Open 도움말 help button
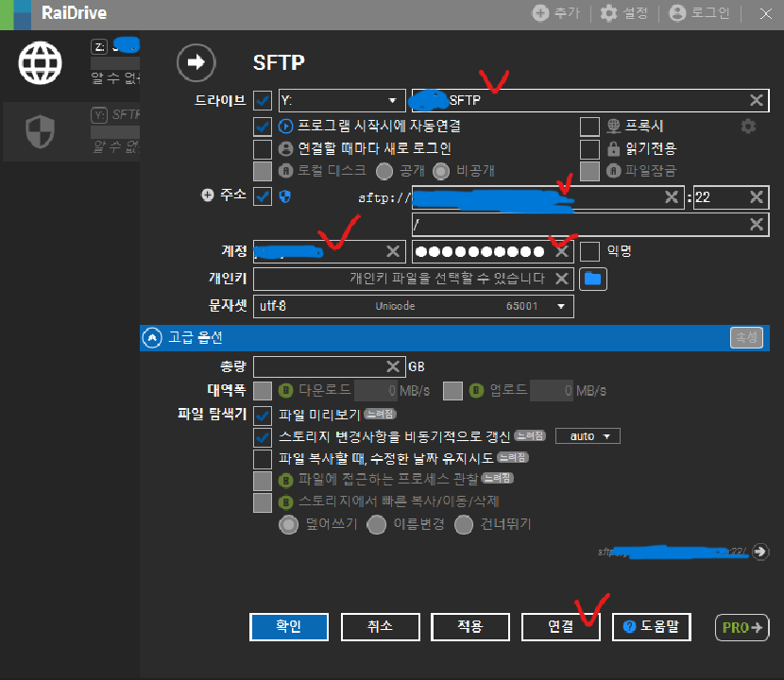 652,626
